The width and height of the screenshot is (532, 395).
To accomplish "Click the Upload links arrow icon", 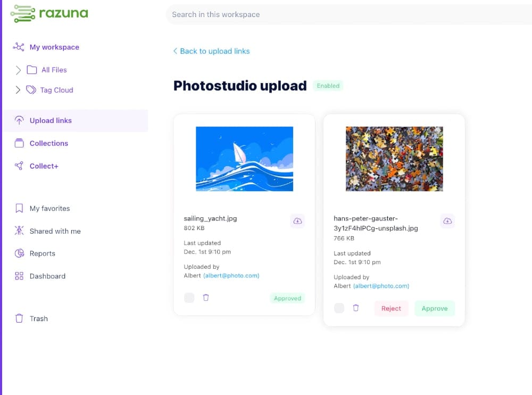I will [19, 120].
